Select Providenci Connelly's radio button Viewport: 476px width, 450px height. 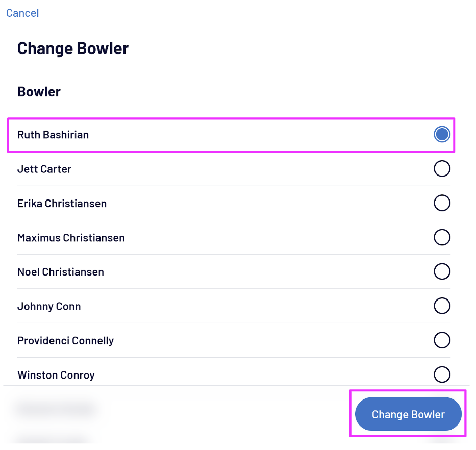pos(442,340)
